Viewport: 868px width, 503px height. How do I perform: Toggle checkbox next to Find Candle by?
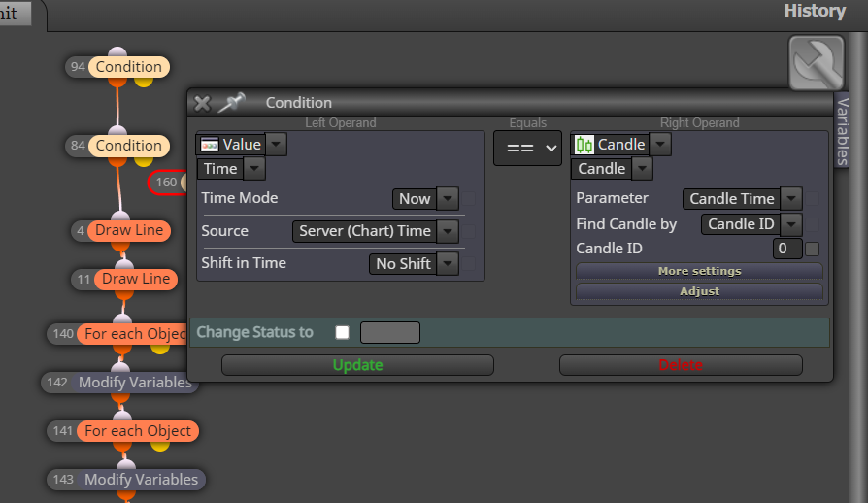812,224
